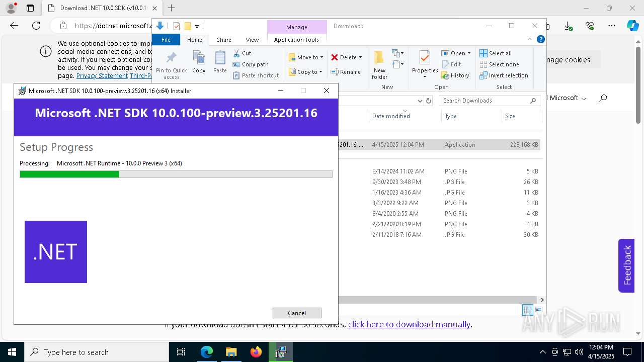Switch to Details view icon
The height and width of the screenshot is (362, 644).
528,310
